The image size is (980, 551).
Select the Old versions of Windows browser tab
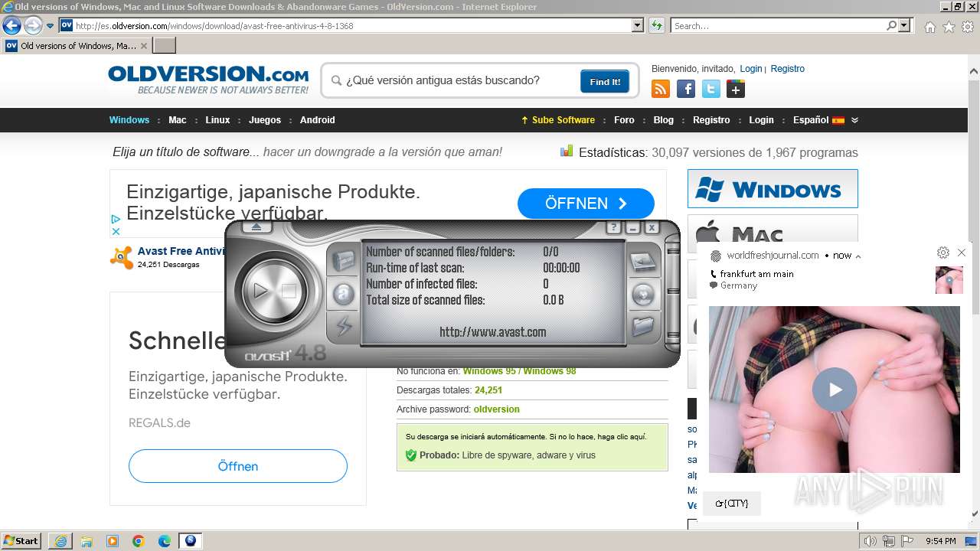click(x=77, y=46)
